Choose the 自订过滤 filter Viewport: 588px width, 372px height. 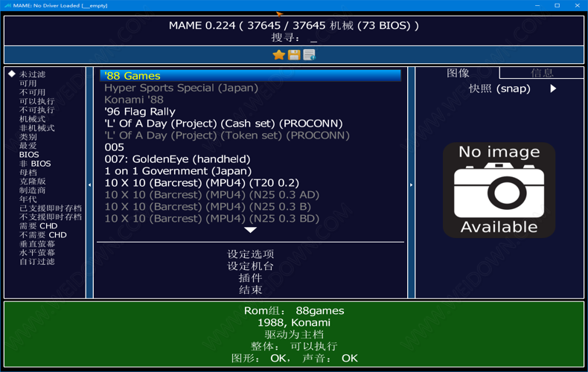click(36, 261)
